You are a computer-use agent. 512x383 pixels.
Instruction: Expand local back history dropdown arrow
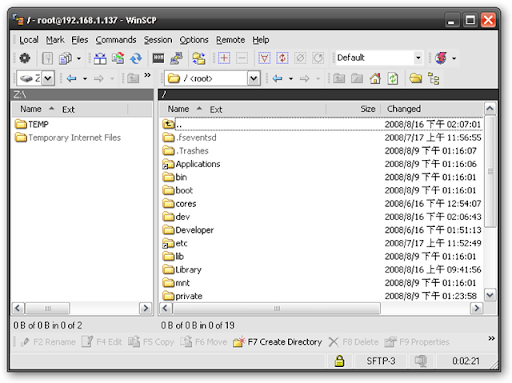[85, 79]
